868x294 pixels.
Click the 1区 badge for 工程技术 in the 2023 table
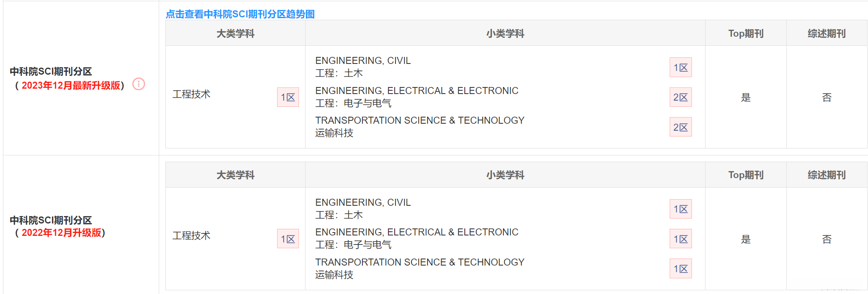(288, 97)
